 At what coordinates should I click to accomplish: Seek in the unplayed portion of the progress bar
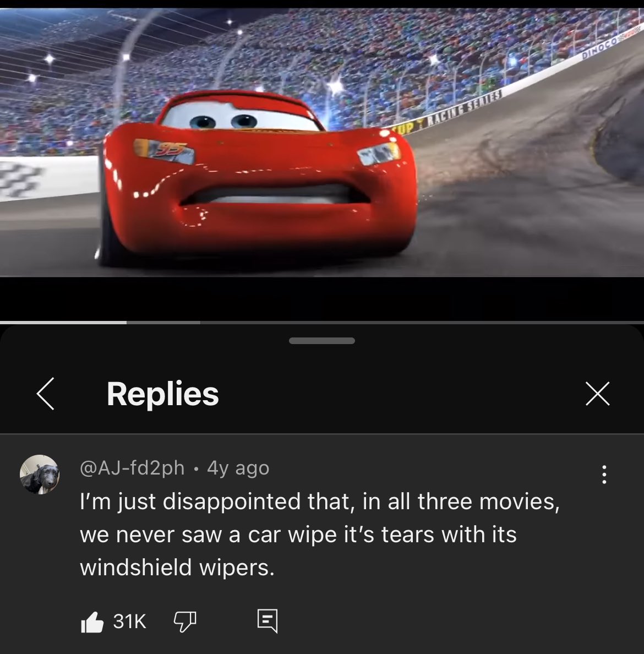[422, 323]
